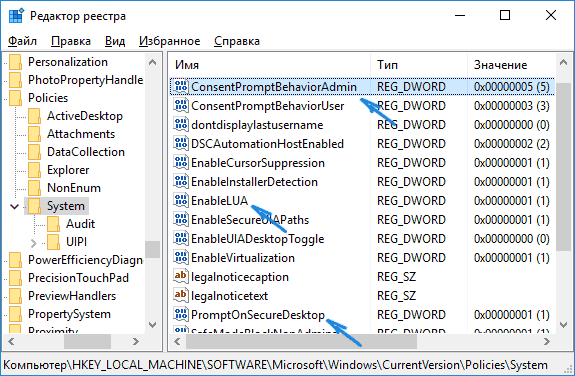Click the tree pane vertical scrollbar thumb

[x=153, y=249]
